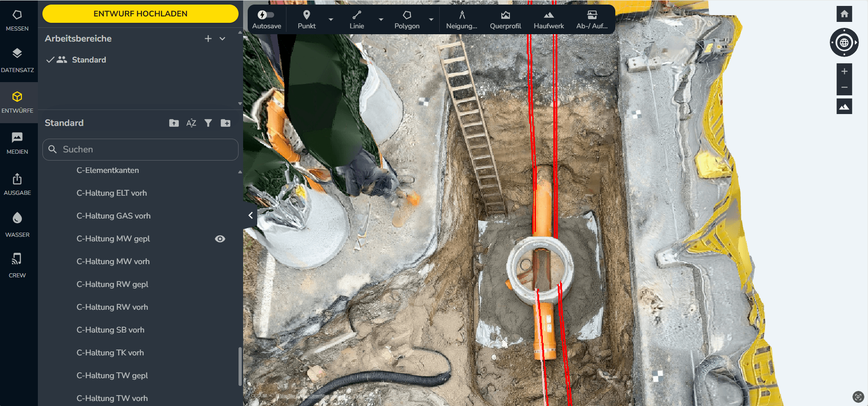Open the Neigung slope tool
Image resolution: width=868 pixels, height=406 pixels.
[461, 20]
